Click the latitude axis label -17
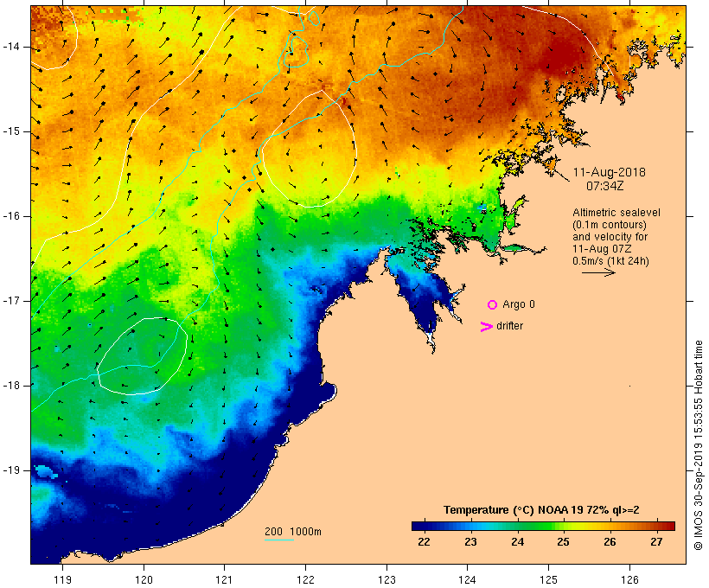Image resolution: width=709 pixels, height=588 pixels. tap(11, 301)
